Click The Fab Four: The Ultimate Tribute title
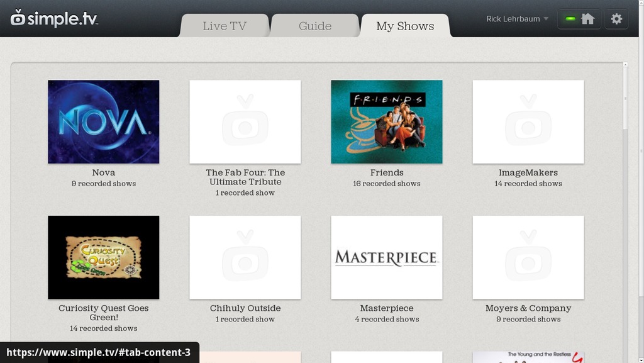 (245, 177)
